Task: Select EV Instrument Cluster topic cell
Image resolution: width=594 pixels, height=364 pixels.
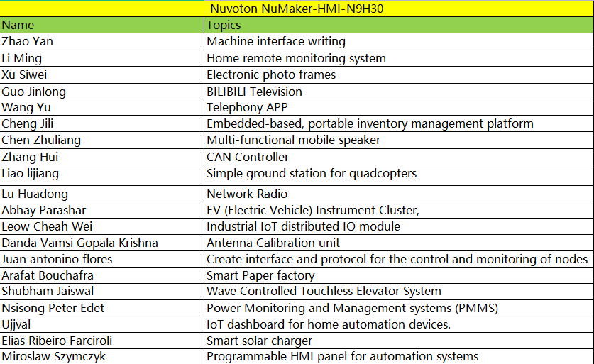Action: pos(399,210)
